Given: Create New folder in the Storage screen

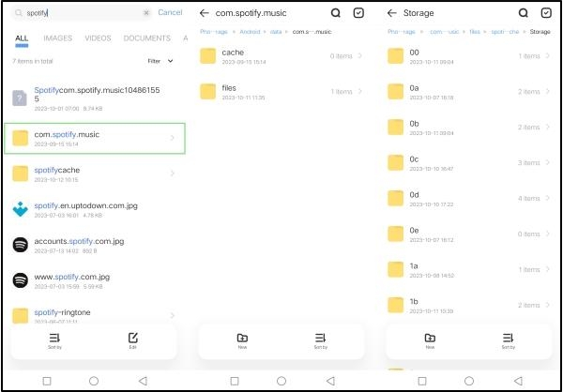Looking at the screenshot, I should pyautogui.click(x=430, y=341).
